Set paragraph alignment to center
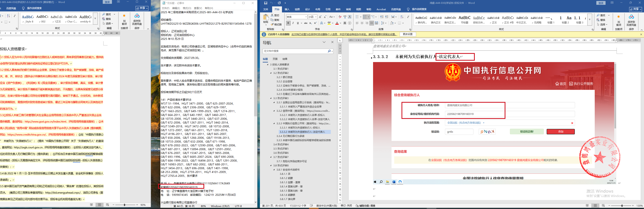Image resolution: width=644 pixels, height=209 pixels. tap(362, 23)
